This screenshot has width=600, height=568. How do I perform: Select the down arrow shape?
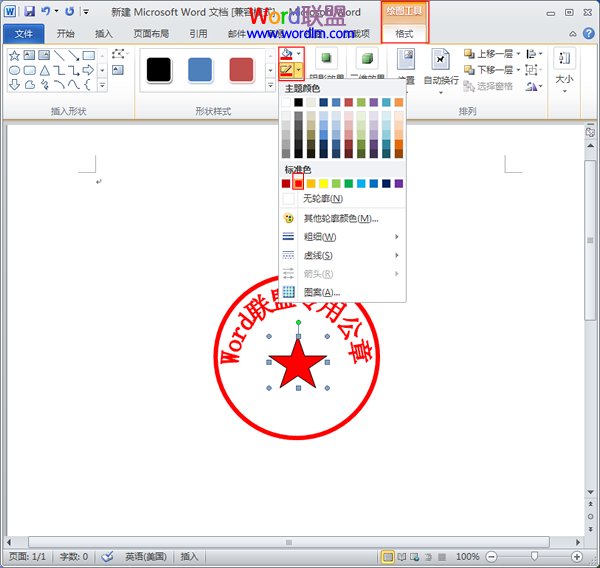coord(14,84)
